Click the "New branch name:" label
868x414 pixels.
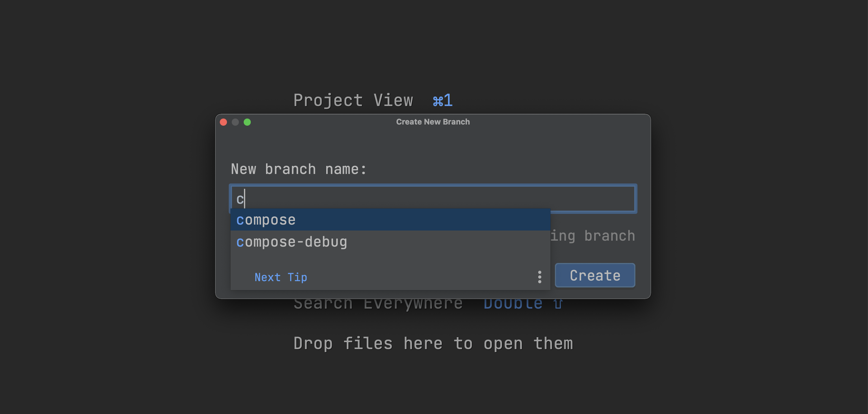coord(299,169)
